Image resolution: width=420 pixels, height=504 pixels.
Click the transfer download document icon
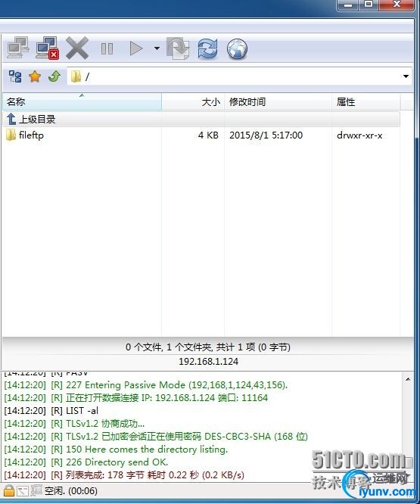178,48
